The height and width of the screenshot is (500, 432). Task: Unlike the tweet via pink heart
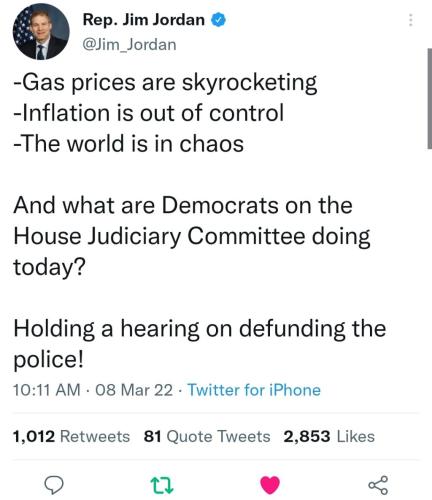(270, 485)
